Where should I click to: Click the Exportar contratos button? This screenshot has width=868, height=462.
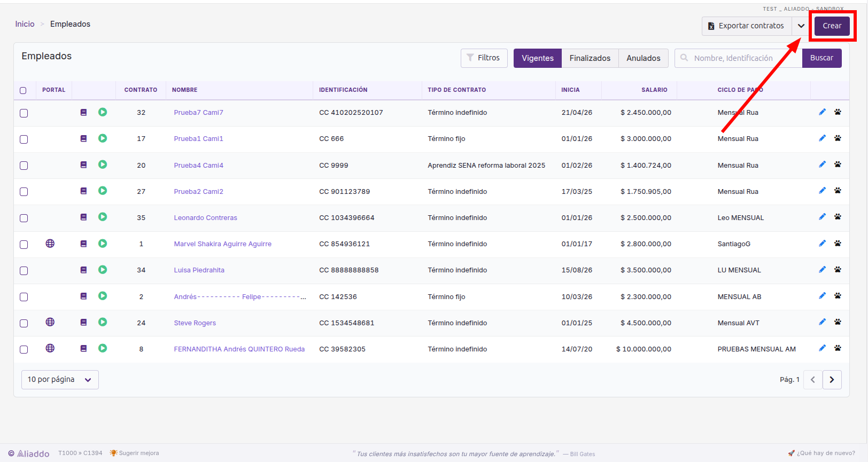[747, 26]
